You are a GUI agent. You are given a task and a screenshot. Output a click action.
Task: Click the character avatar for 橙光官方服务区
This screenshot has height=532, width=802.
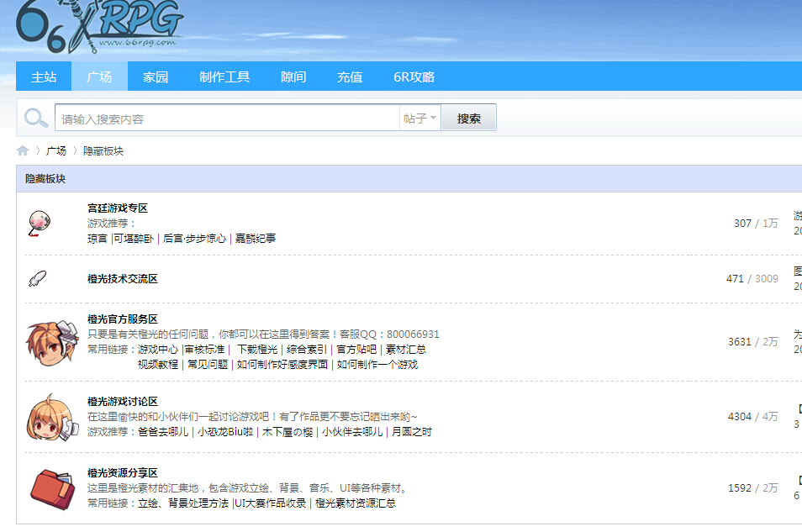pos(52,342)
